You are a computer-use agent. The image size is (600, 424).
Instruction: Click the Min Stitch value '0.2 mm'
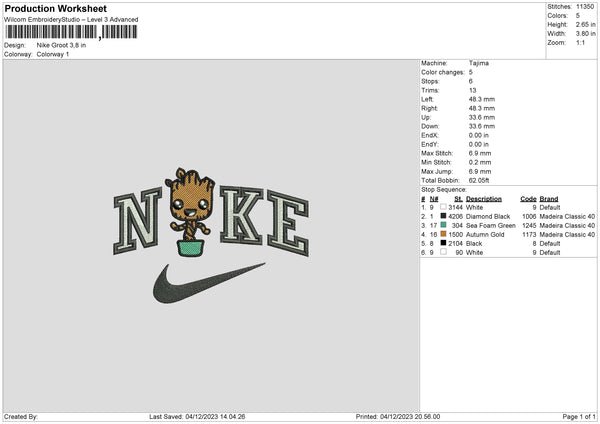pyautogui.click(x=480, y=162)
